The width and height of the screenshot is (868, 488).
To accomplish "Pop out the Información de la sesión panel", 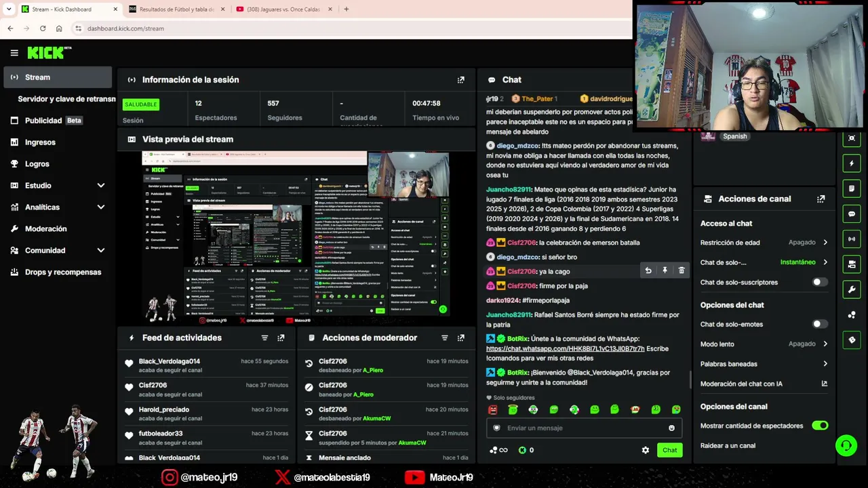I will click(461, 80).
